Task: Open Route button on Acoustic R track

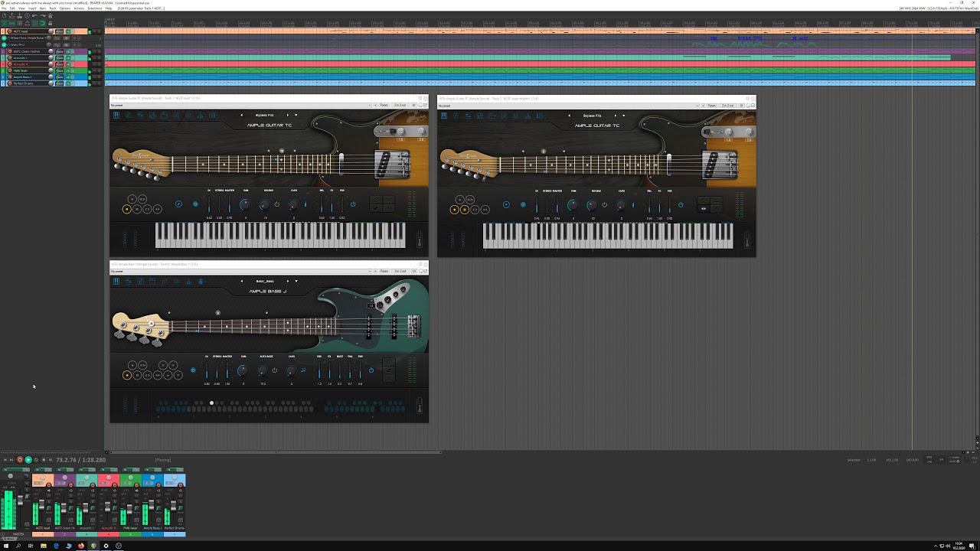Action: point(60,64)
